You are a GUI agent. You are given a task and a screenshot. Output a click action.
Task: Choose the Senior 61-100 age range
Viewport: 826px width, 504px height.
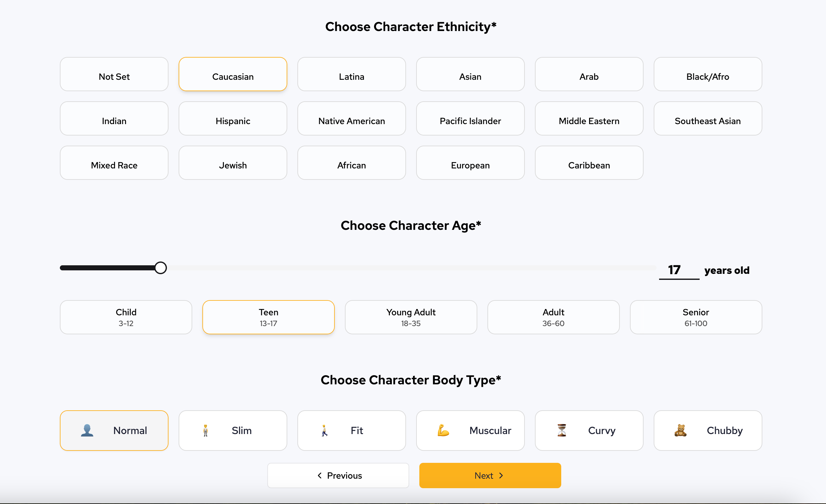pos(696,317)
